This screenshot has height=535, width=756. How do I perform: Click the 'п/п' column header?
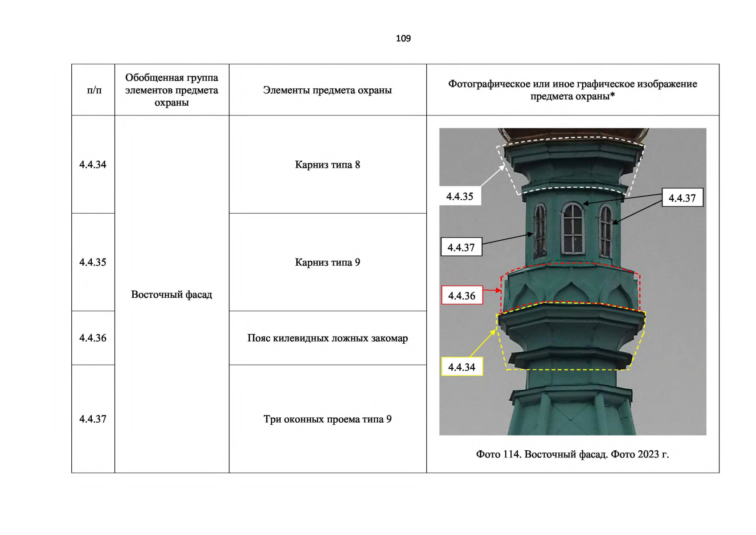pos(94,90)
